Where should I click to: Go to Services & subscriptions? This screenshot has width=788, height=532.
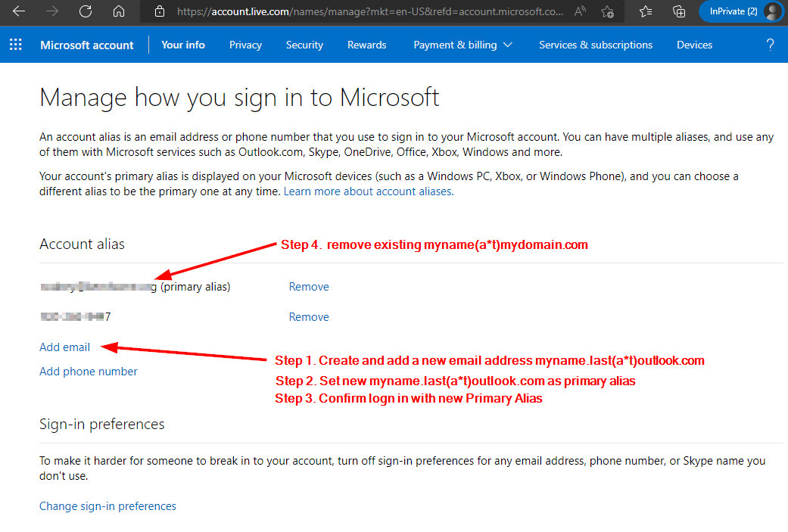(595, 45)
